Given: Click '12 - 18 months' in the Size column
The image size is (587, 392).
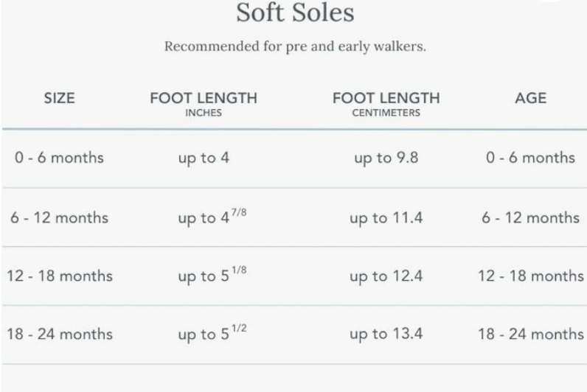Looking at the screenshot, I should click(x=60, y=276).
